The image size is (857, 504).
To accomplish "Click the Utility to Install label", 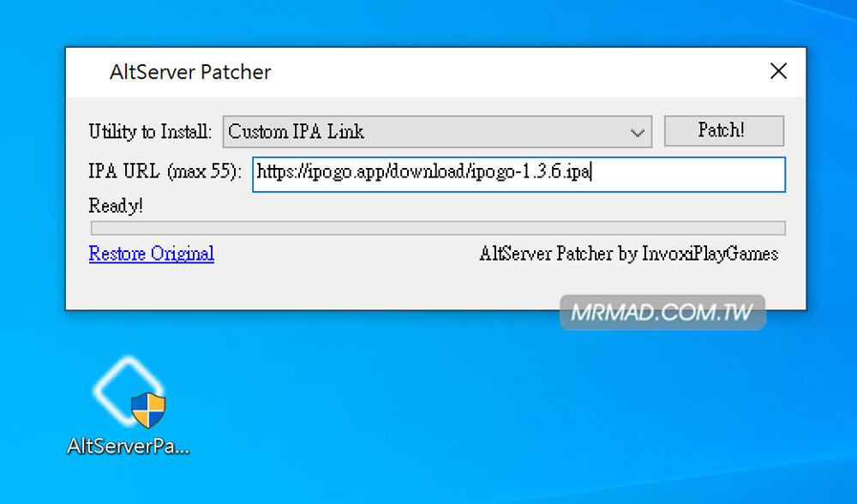I will click(150, 132).
